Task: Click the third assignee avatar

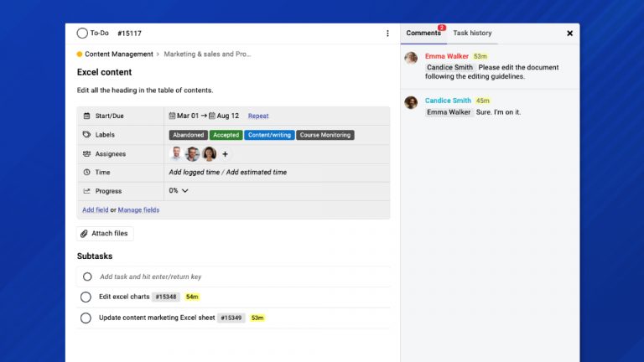Action: pyautogui.click(x=209, y=154)
